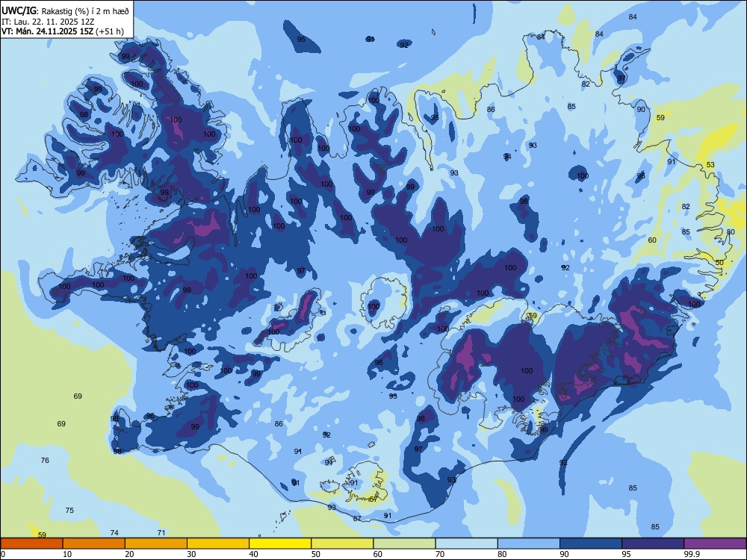The width and height of the screenshot is (747, 560).
Task: Click the map humidity value '74'
Action: 114,532
